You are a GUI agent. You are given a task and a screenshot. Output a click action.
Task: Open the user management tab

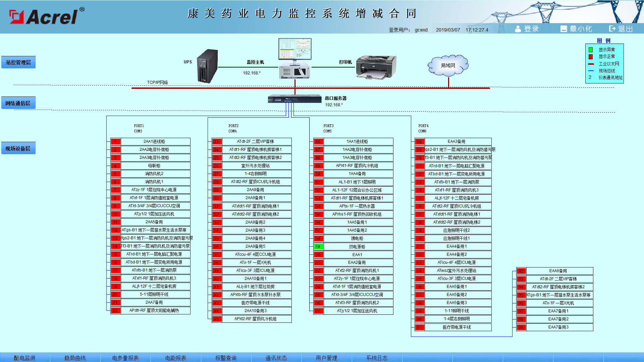[x=327, y=358]
